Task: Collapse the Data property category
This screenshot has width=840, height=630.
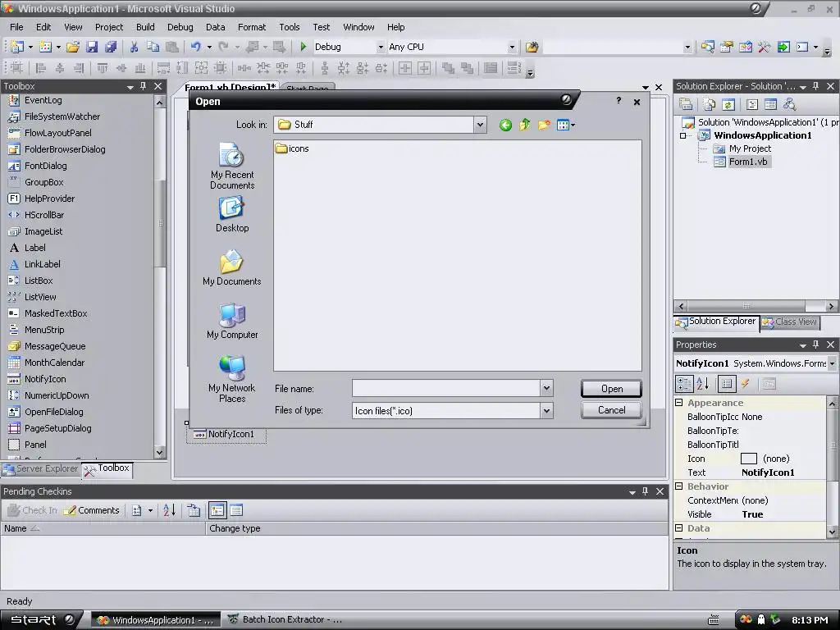Action: [x=678, y=527]
